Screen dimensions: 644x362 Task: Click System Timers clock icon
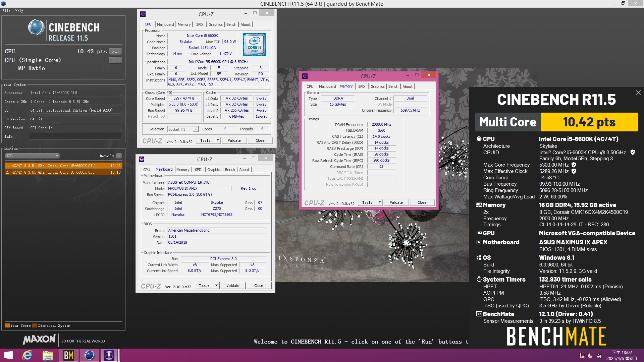point(479,279)
